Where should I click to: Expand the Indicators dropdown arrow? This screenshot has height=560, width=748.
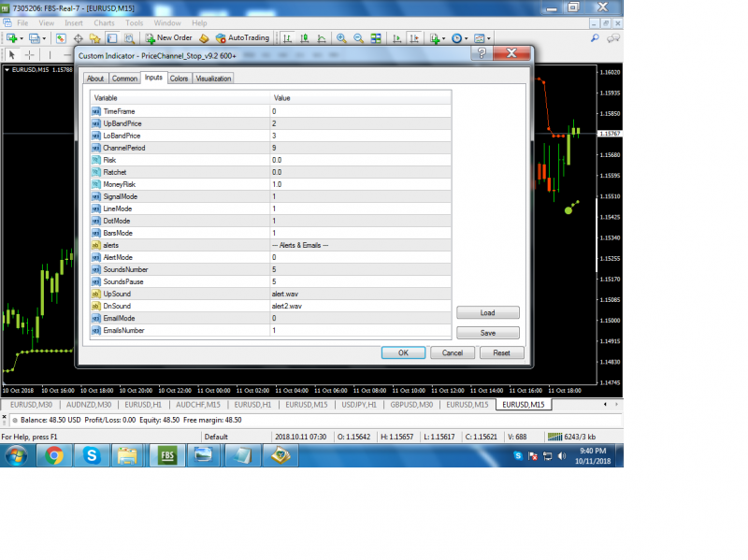point(443,38)
